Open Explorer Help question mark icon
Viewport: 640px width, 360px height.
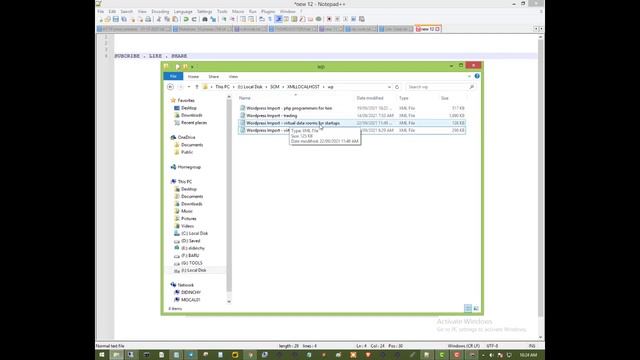click(x=477, y=76)
